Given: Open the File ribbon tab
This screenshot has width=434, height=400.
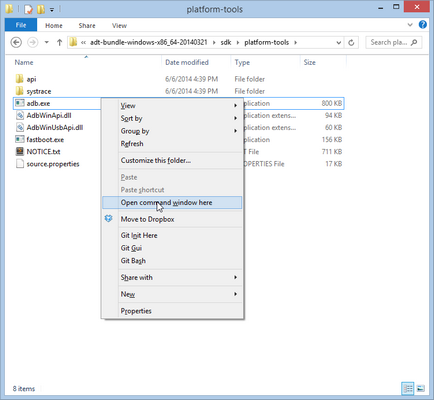Looking at the screenshot, I should click(x=21, y=25).
